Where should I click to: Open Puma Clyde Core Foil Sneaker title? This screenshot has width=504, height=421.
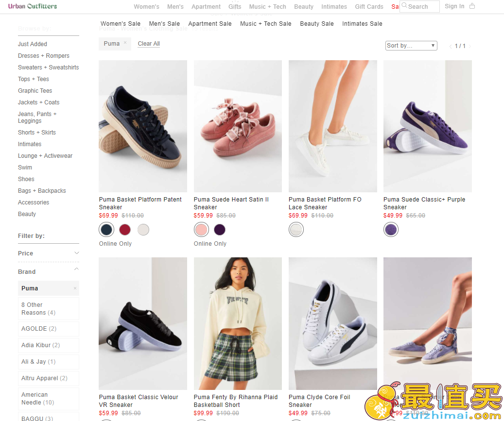pos(319,401)
